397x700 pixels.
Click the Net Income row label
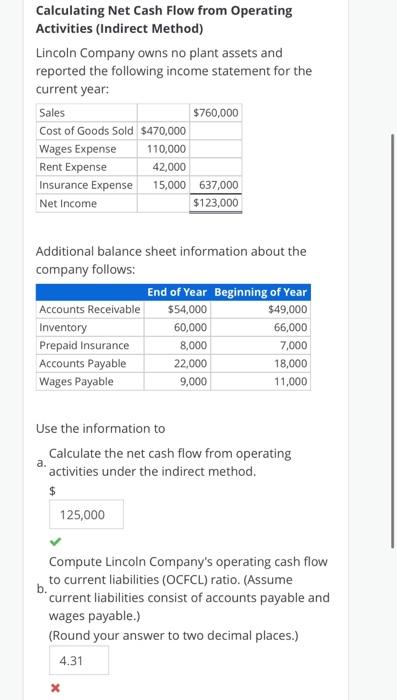(68, 203)
